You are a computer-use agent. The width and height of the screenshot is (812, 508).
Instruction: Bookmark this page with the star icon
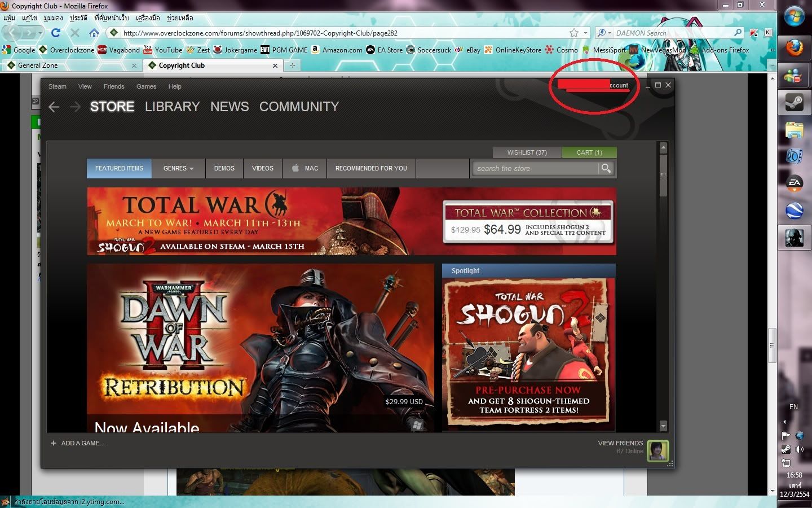(574, 33)
